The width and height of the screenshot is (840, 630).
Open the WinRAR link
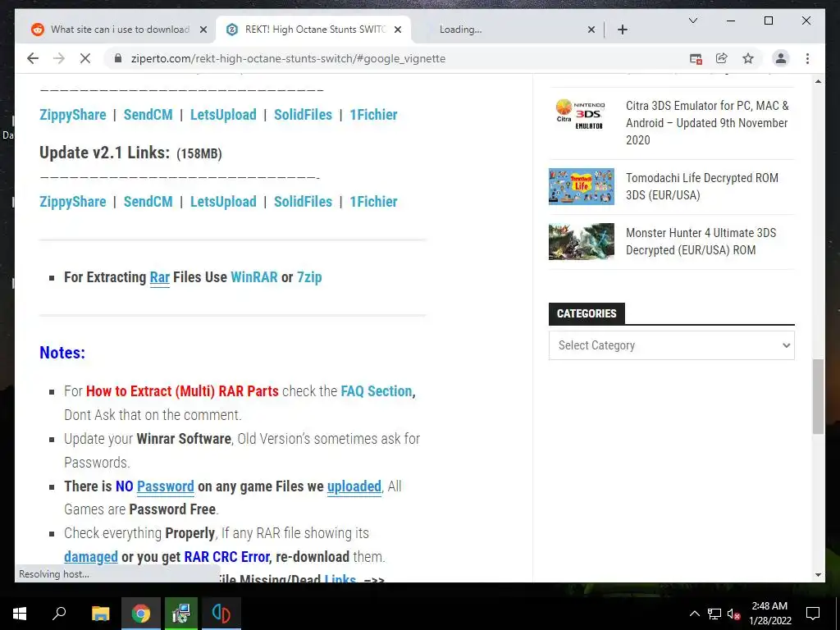pyautogui.click(x=254, y=277)
